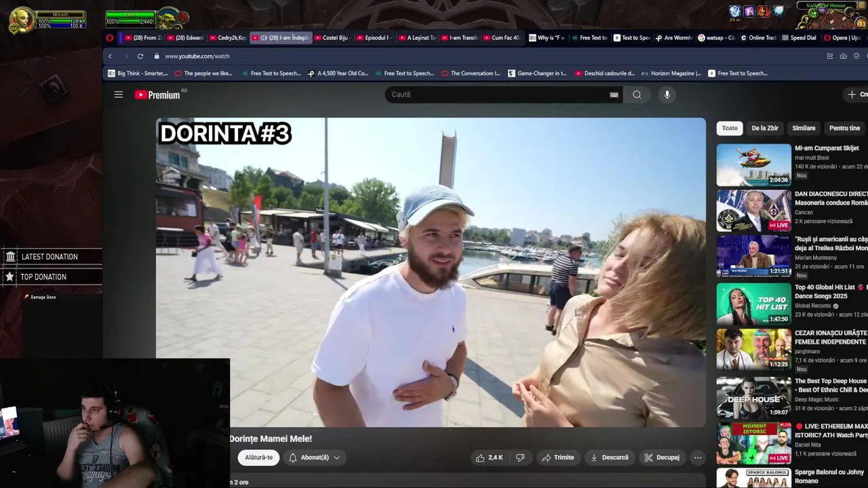Go forward with browser forward arrow
Viewport: 868px width, 488px height.
click(125, 56)
